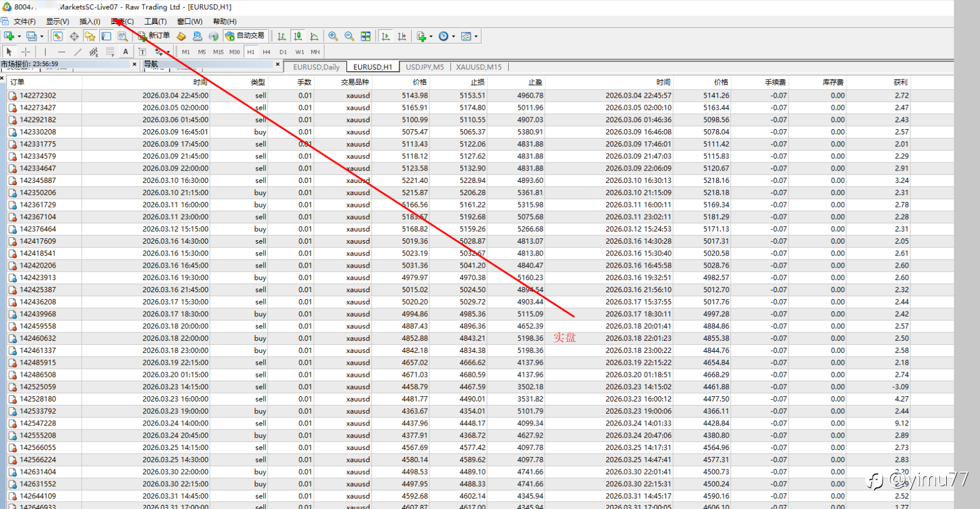The width and height of the screenshot is (980, 509).
Task: Open the 工具(T) menu
Action: [155, 22]
